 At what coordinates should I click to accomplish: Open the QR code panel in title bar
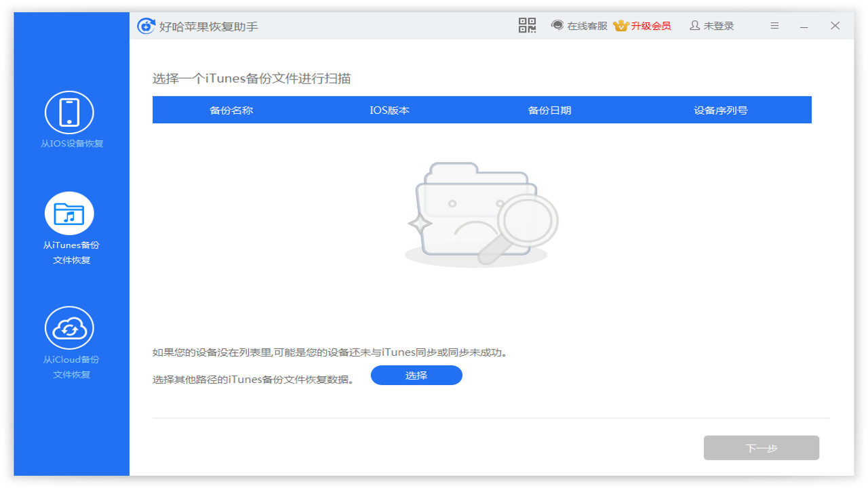coord(527,26)
